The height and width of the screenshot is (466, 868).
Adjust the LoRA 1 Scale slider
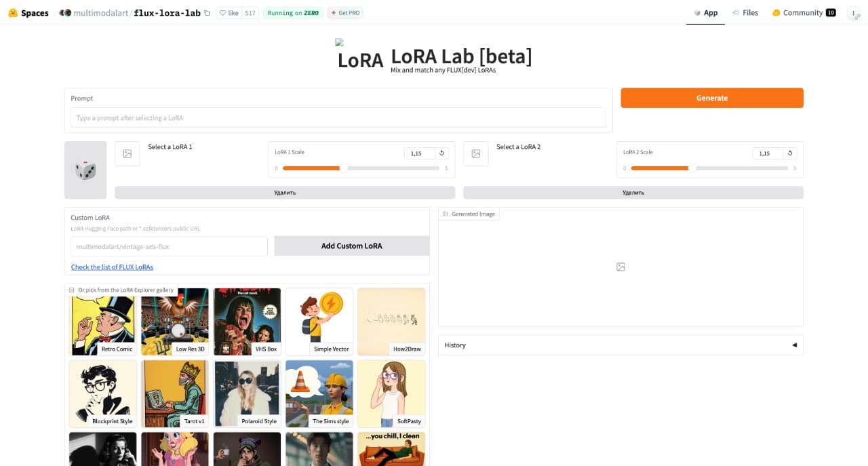tap(361, 168)
